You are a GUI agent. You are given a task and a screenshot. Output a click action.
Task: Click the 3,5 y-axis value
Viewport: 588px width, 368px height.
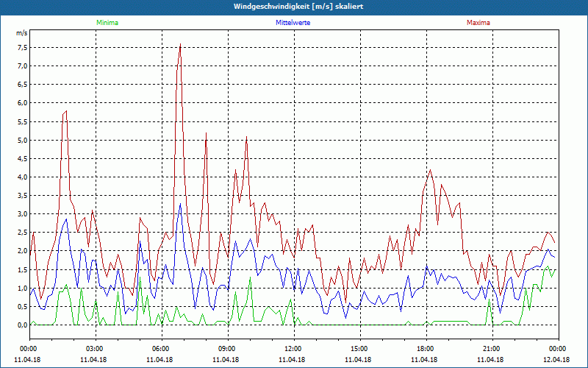pos(23,196)
